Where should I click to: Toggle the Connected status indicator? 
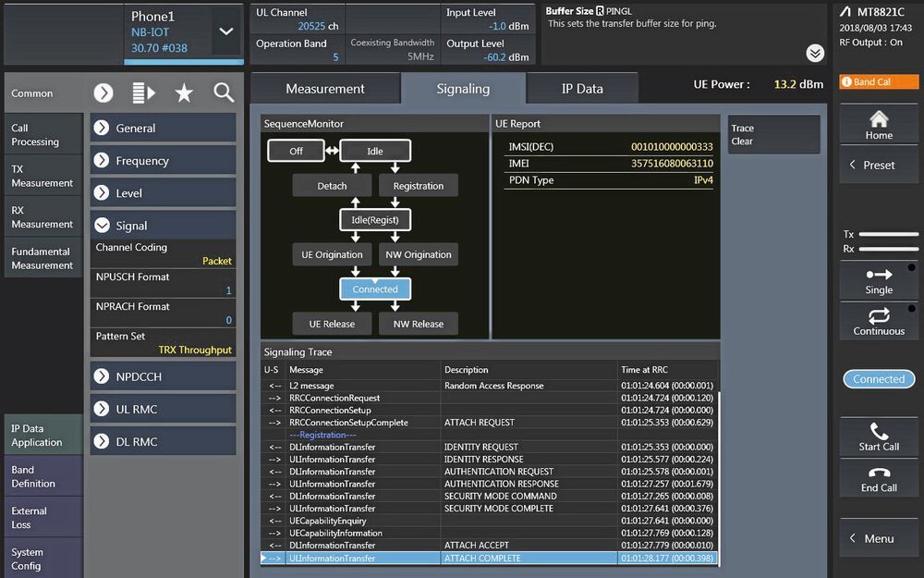click(x=879, y=379)
